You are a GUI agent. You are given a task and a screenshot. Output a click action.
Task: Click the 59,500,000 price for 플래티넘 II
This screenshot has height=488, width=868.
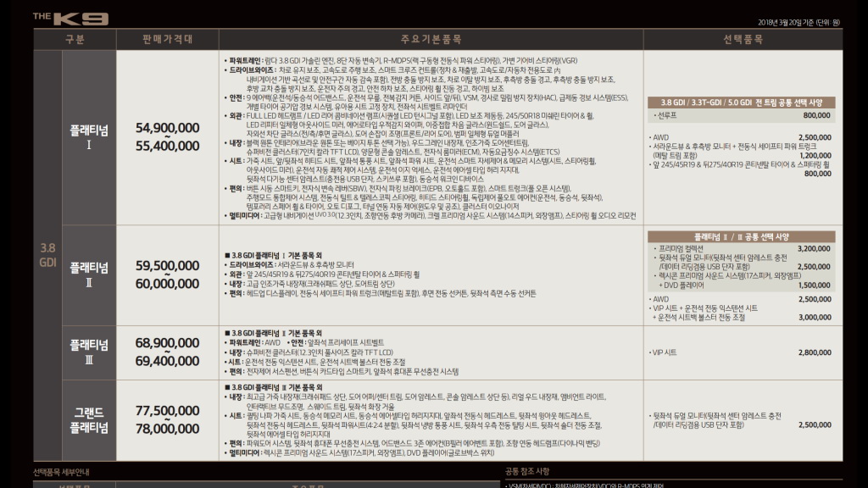(x=167, y=265)
